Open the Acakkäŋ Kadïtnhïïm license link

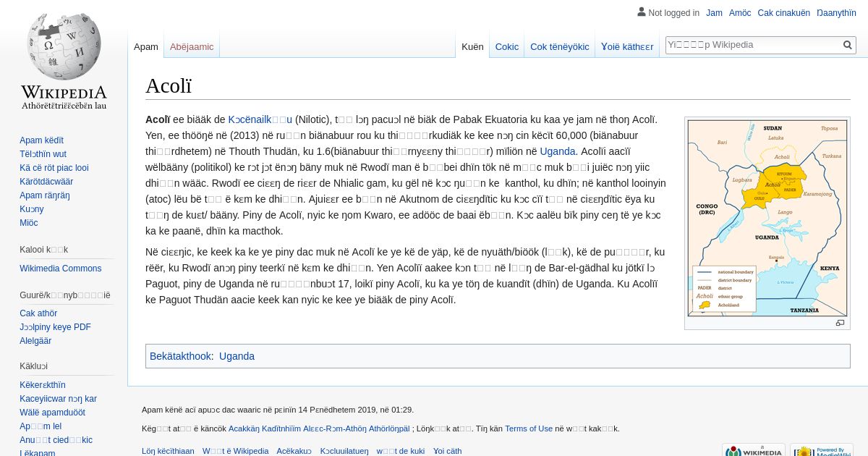point(319,428)
